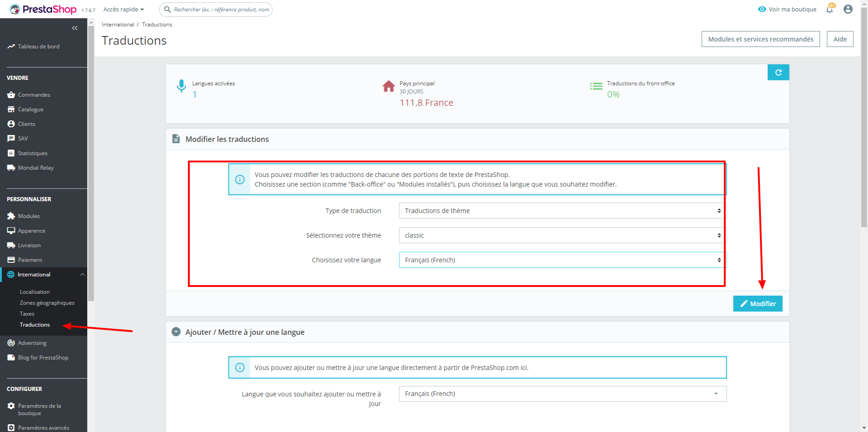Viewport: 868px width, 432px height.
Task: Open Accès rapide menu
Action: (124, 10)
